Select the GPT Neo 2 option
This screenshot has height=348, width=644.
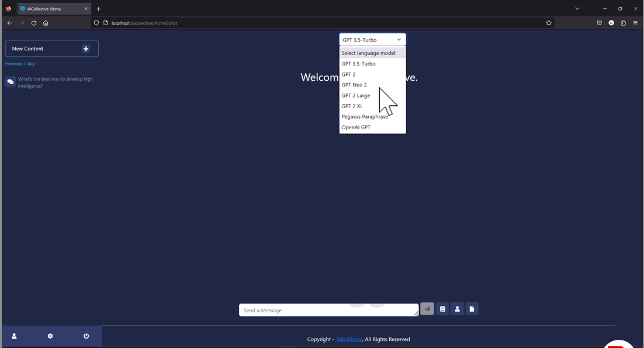[x=354, y=84]
